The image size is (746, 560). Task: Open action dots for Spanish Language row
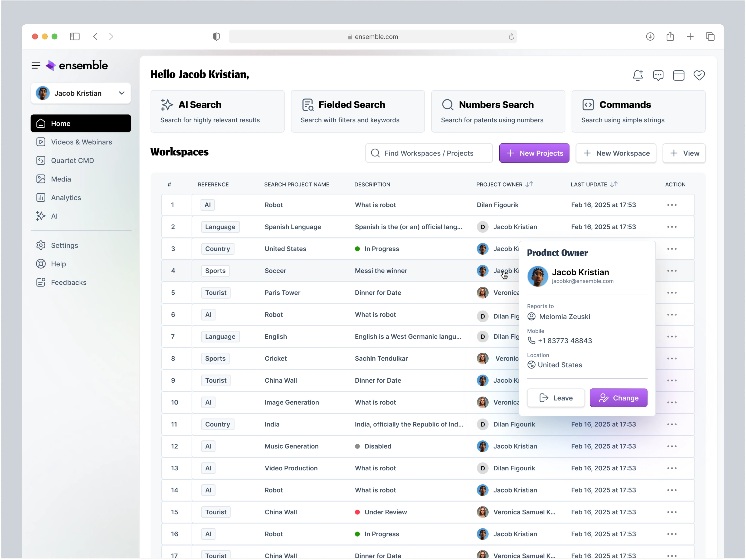pyautogui.click(x=672, y=227)
